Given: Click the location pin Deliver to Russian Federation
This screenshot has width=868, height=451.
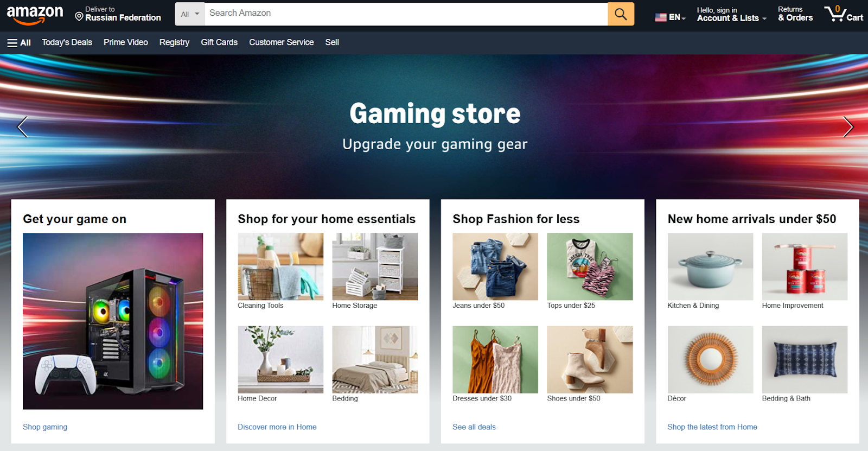Looking at the screenshot, I should (118, 14).
